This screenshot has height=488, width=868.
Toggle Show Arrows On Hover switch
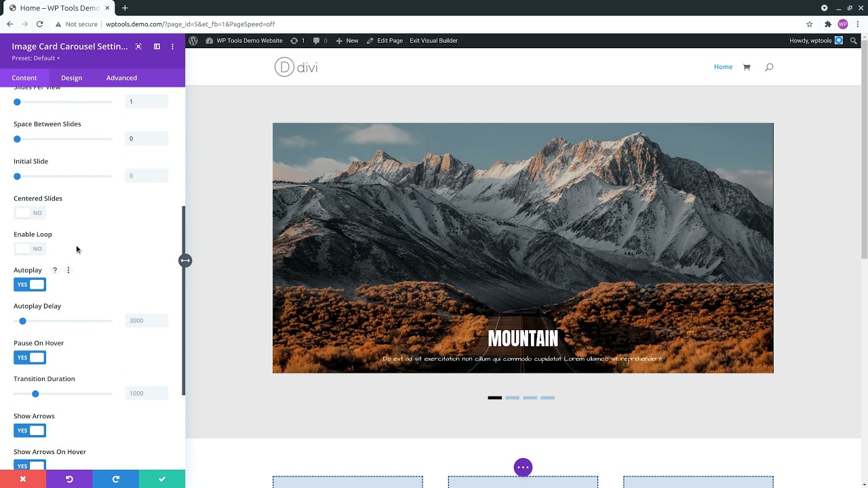pyautogui.click(x=30, y=465)
